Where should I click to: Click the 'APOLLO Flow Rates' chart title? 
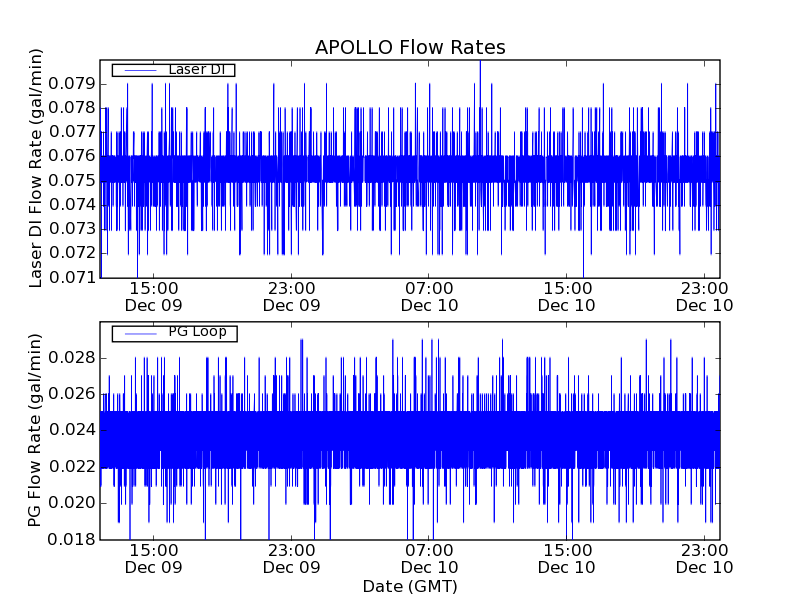410,48
